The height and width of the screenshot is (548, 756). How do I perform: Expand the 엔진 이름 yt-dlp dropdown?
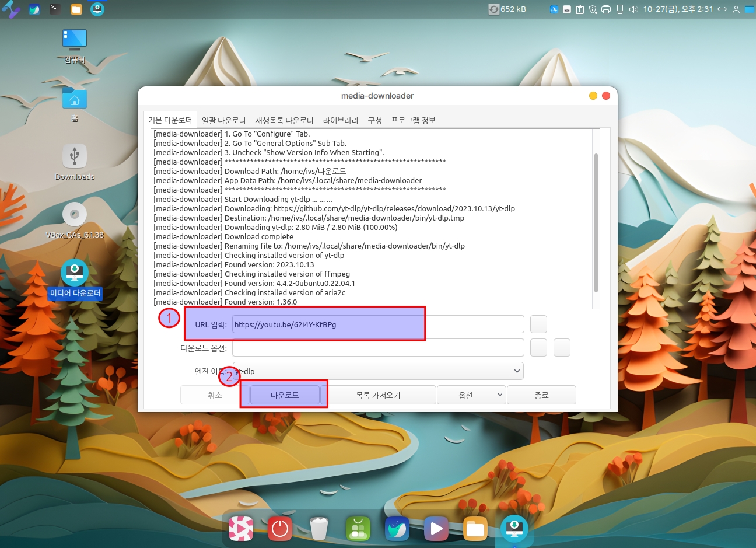(x=517, y=371)
